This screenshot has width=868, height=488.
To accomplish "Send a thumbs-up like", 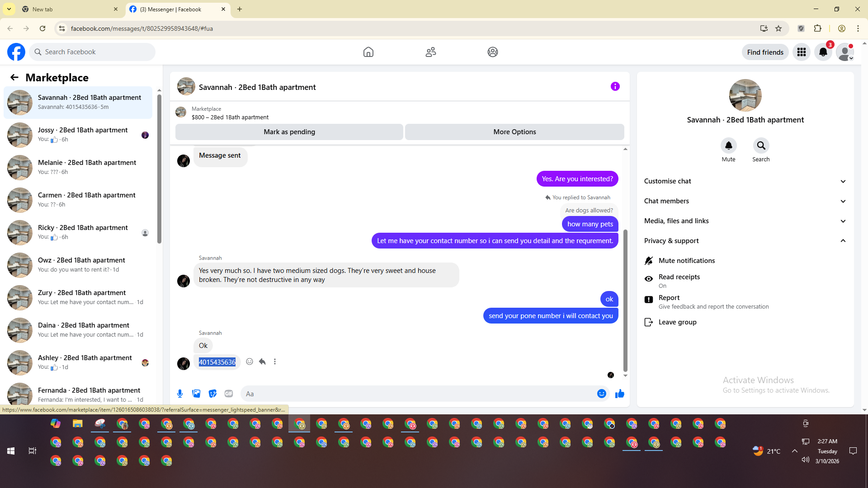I will coord(619,394).
